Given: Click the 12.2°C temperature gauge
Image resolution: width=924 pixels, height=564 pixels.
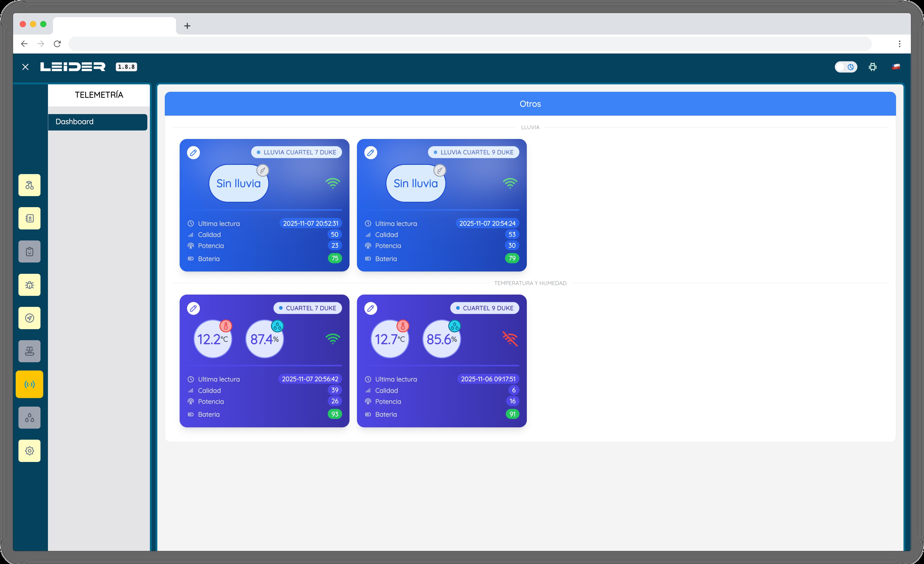Looking at the screenshot, I should pos(213,339).
